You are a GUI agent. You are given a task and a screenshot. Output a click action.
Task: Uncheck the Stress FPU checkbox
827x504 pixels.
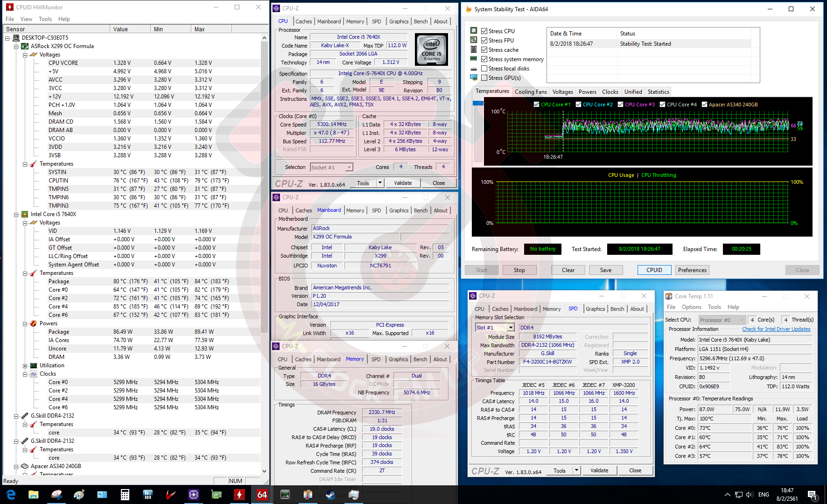tap(484, 41)
